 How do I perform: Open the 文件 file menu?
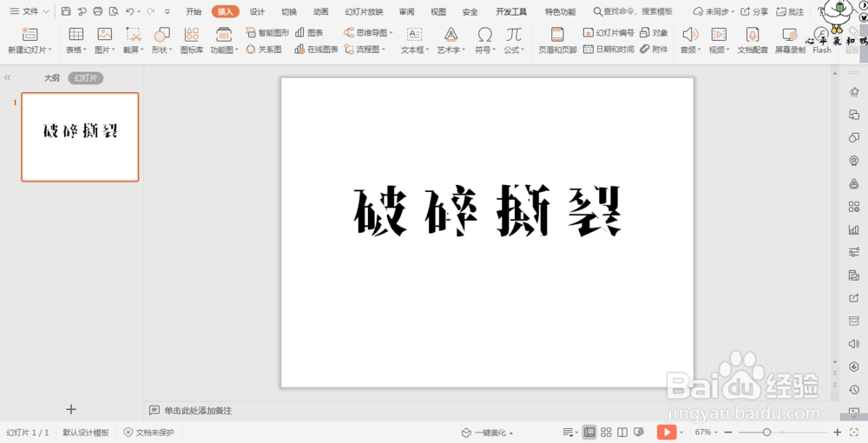click(30, 11)
